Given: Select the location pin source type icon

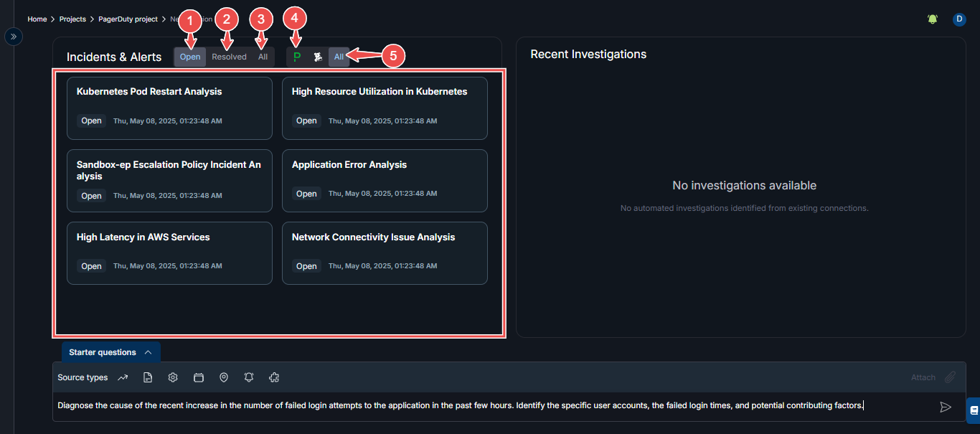Looking at the screenshot, I should coord(224,377).
